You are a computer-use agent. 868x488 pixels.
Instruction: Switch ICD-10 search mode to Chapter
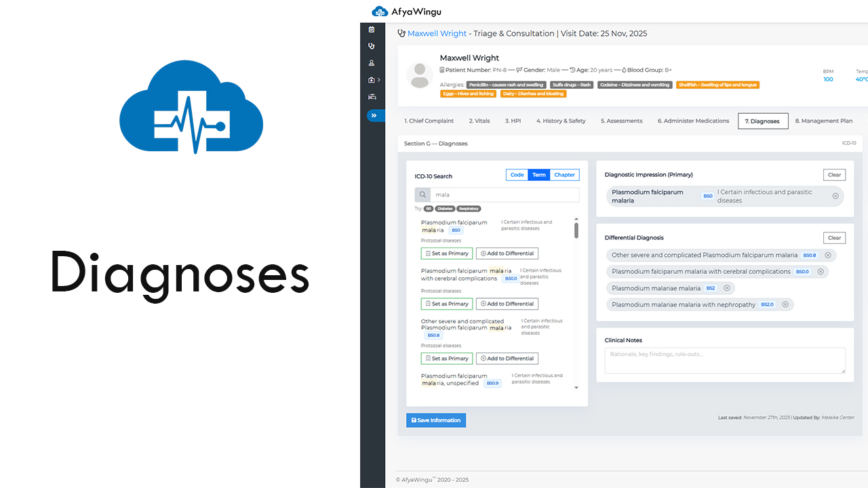[x=564, y=175]
